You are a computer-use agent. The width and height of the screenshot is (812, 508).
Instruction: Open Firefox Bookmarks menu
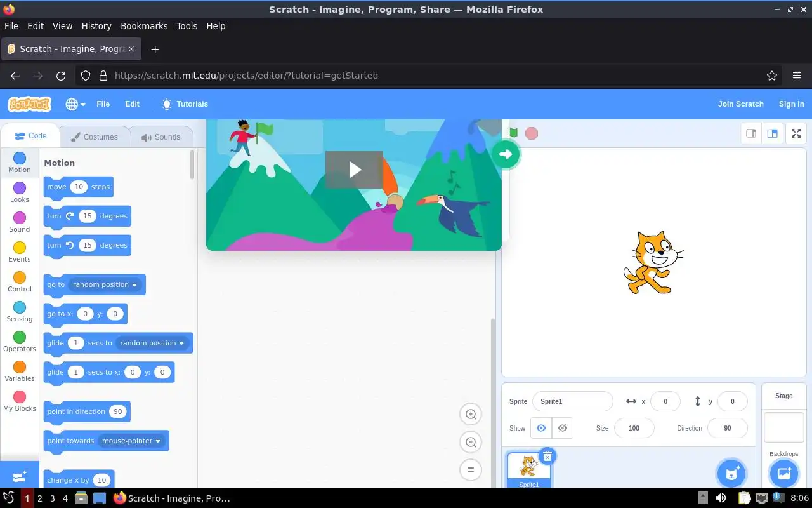point(144,26)
